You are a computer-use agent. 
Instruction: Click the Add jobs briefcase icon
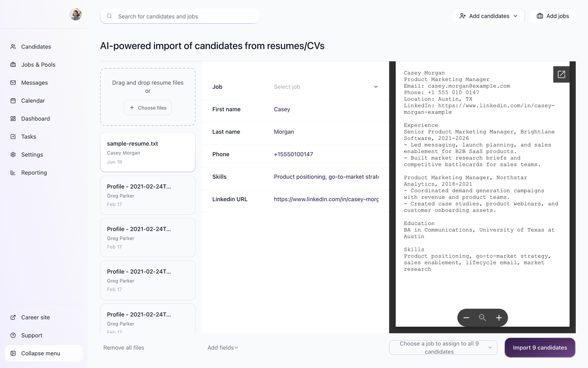click(539, 16)
